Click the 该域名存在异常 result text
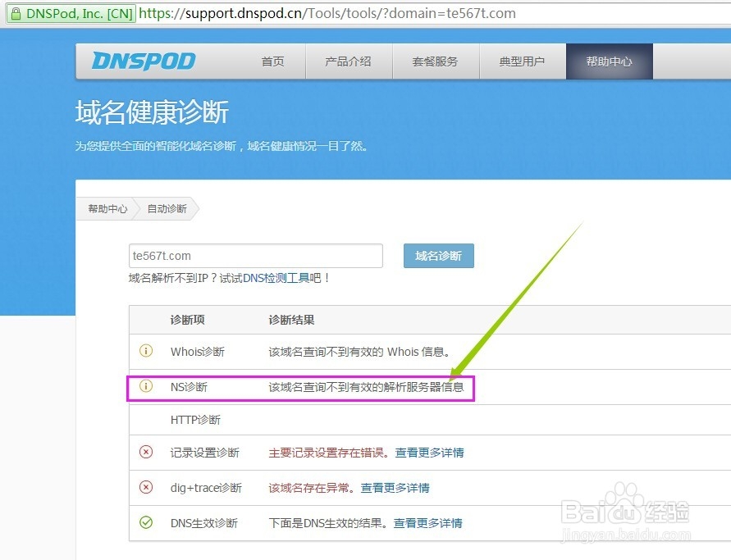731x560 pixels. tap(312, 488)
